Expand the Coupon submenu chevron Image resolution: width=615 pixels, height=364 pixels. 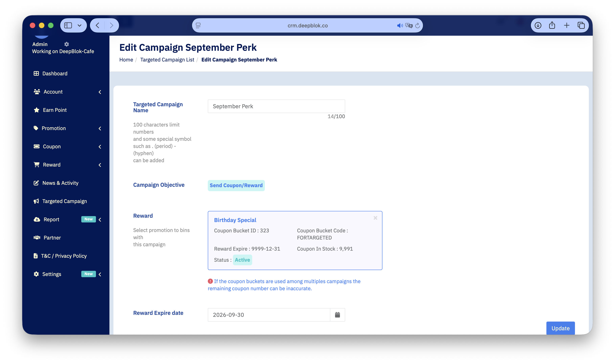point(100,147)
